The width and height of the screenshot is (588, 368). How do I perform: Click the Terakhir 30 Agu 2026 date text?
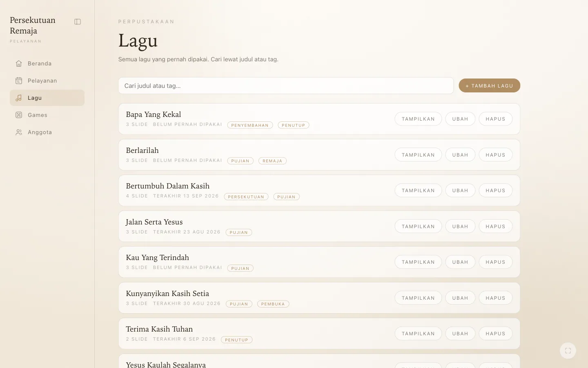tap(187, 303)
